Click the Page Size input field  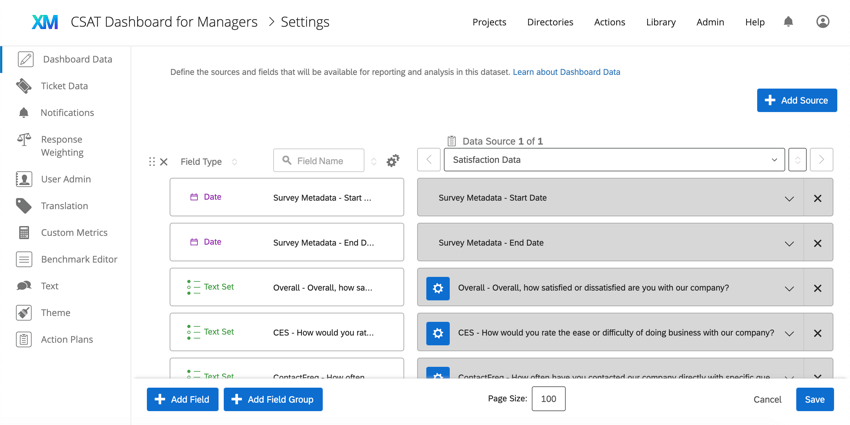pyautogui.click(x=549, y=399)
